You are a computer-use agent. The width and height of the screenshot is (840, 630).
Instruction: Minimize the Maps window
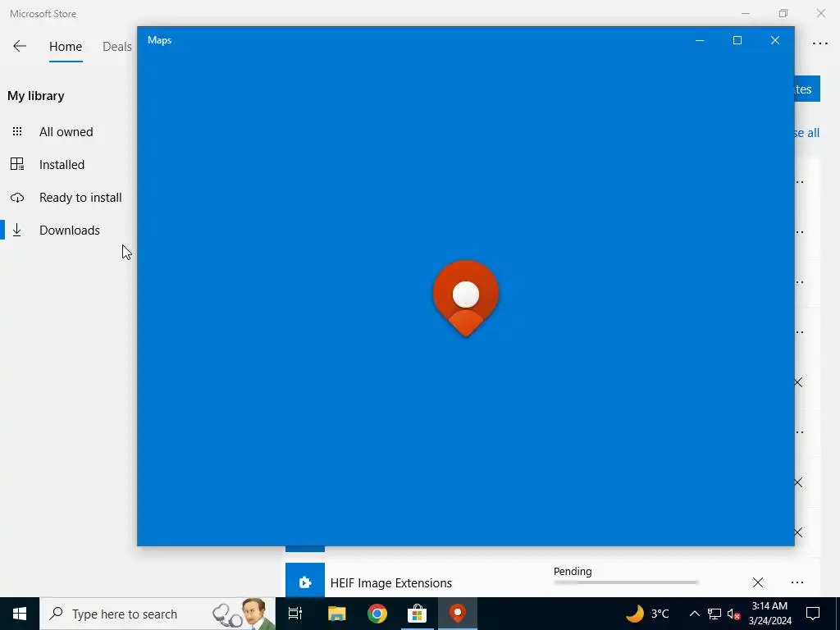tap(700, 40)
